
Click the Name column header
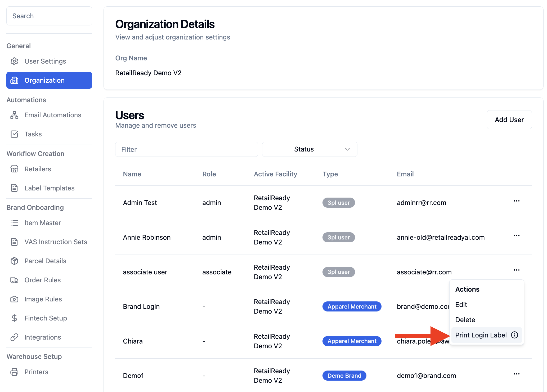coord(132,174)
